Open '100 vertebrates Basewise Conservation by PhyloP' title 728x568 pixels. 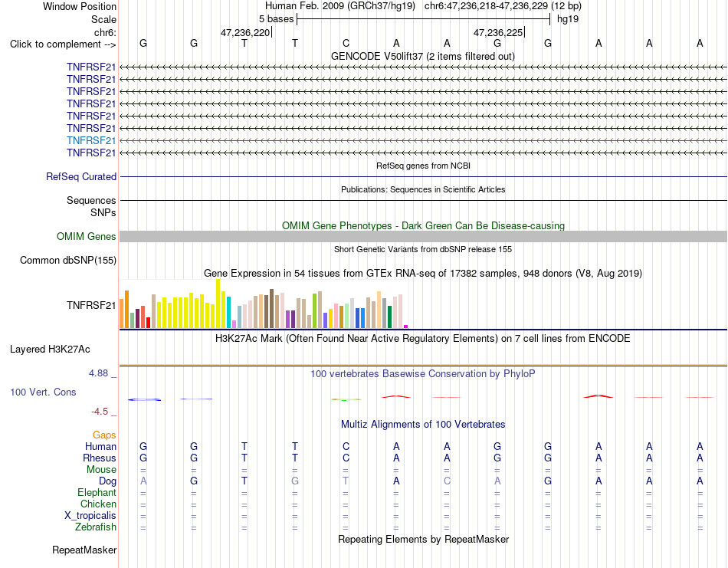(423, 374)
